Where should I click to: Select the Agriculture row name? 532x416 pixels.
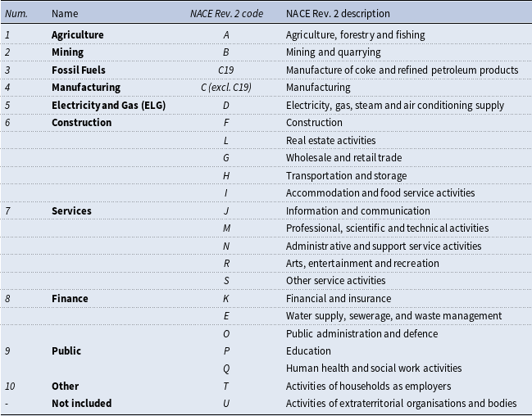[78, 35]
